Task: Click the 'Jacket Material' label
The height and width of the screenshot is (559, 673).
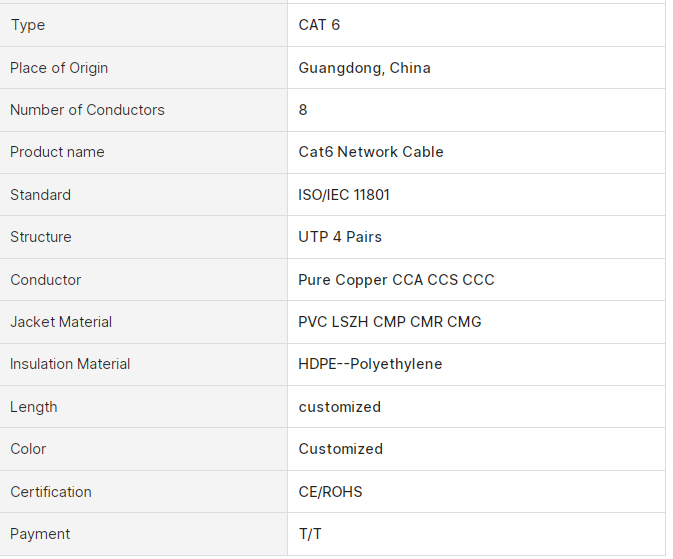Action: pos(61,322)
